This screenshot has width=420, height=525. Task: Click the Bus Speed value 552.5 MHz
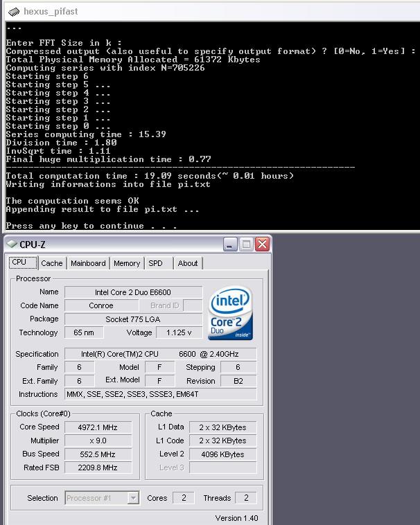point(98,454)
